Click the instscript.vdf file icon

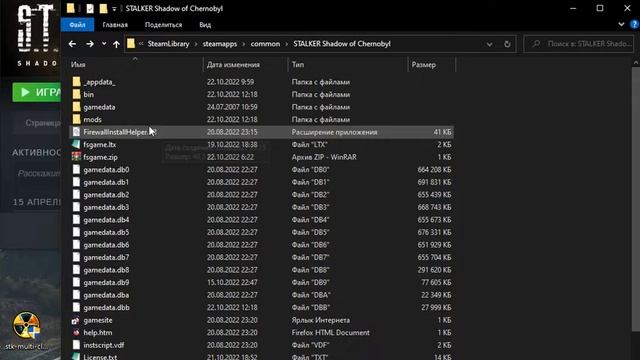pos(76,345)
